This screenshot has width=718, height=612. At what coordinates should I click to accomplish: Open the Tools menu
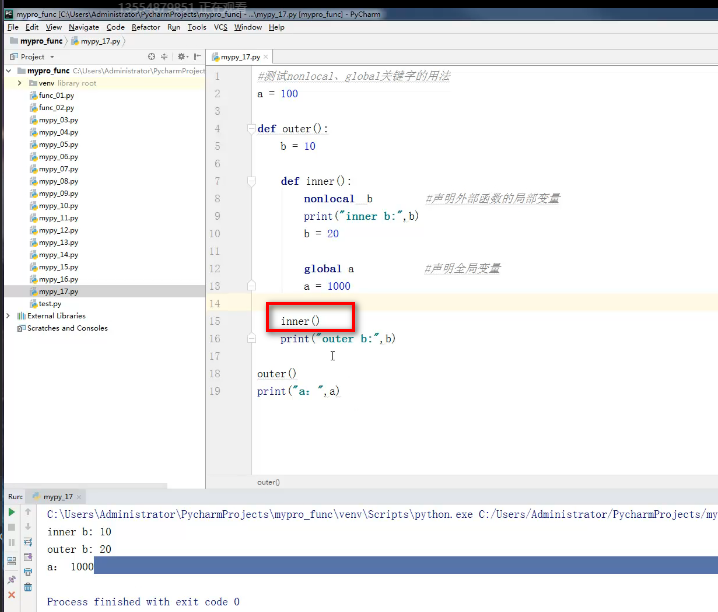click(197, 27)
